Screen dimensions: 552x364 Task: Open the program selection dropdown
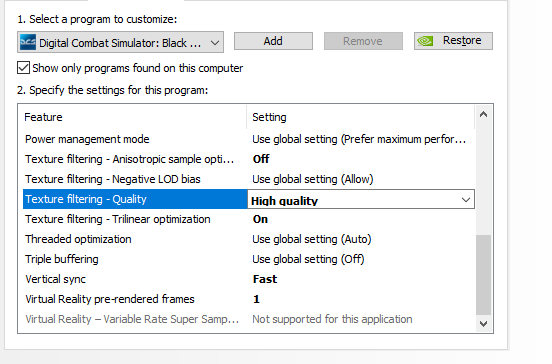[x=120, y=42]
